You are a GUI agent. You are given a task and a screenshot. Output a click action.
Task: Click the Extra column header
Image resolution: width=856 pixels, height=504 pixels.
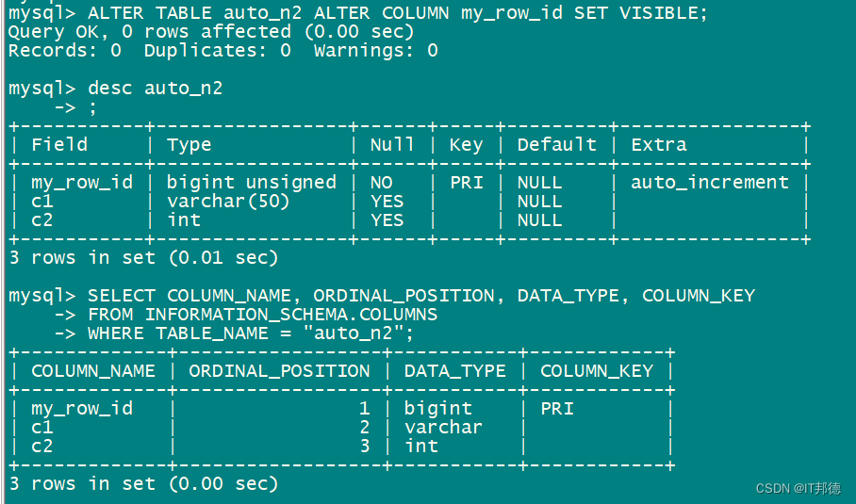coord(658,145)
